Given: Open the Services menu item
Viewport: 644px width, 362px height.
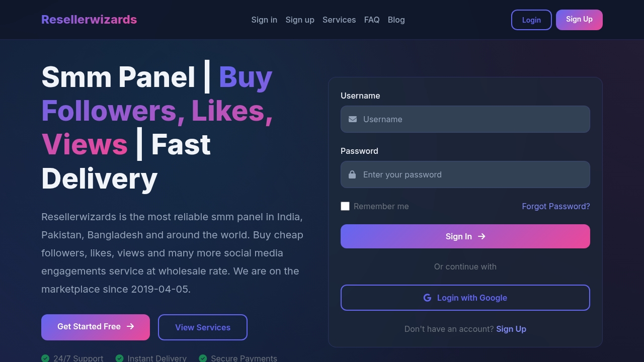Looking at the screenshot, I should [339, 20].
